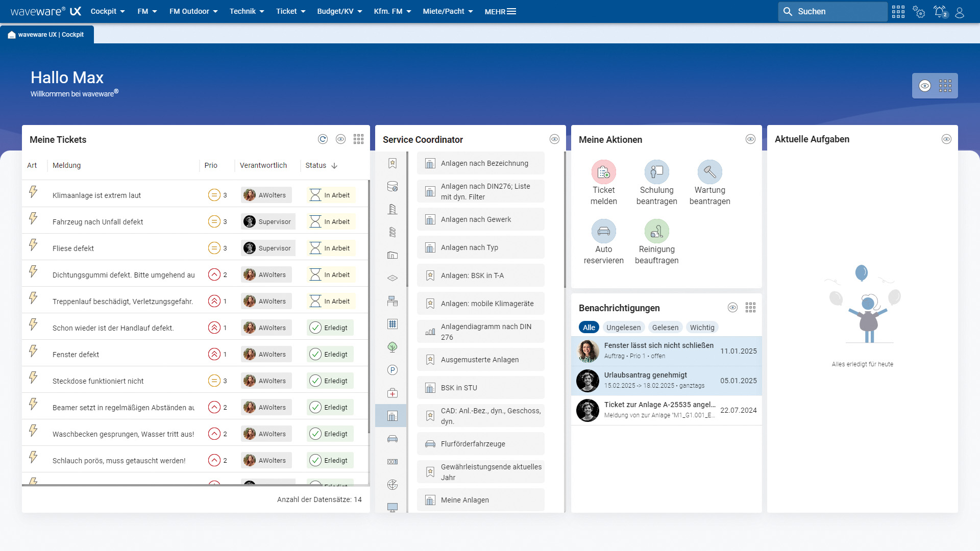Toggle eye icon on Aktuelle Aufgaben widget
Screen dimensions: 980x551
(x=946, y=139)
